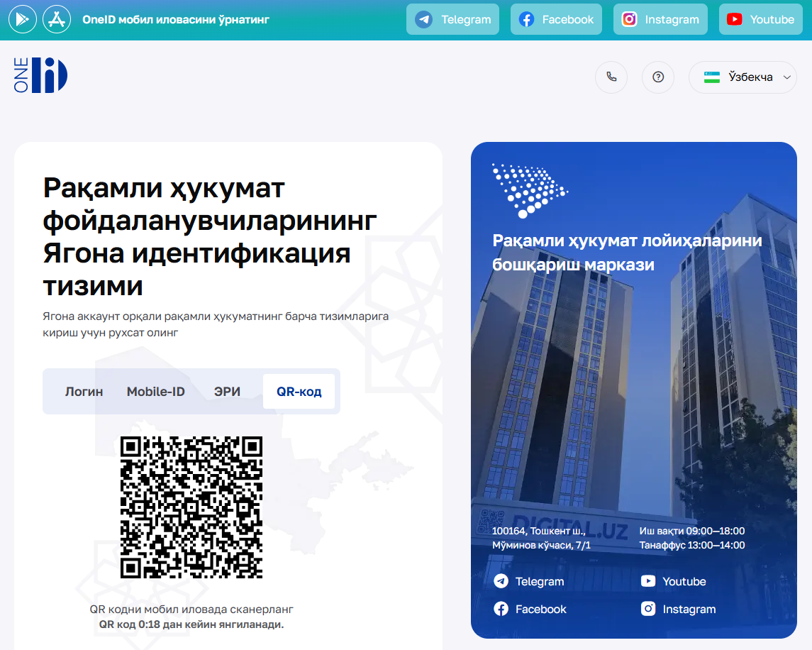
Task: Click text 'QR кодни мобил иловада сканерланг'
Action: (191, 609)
